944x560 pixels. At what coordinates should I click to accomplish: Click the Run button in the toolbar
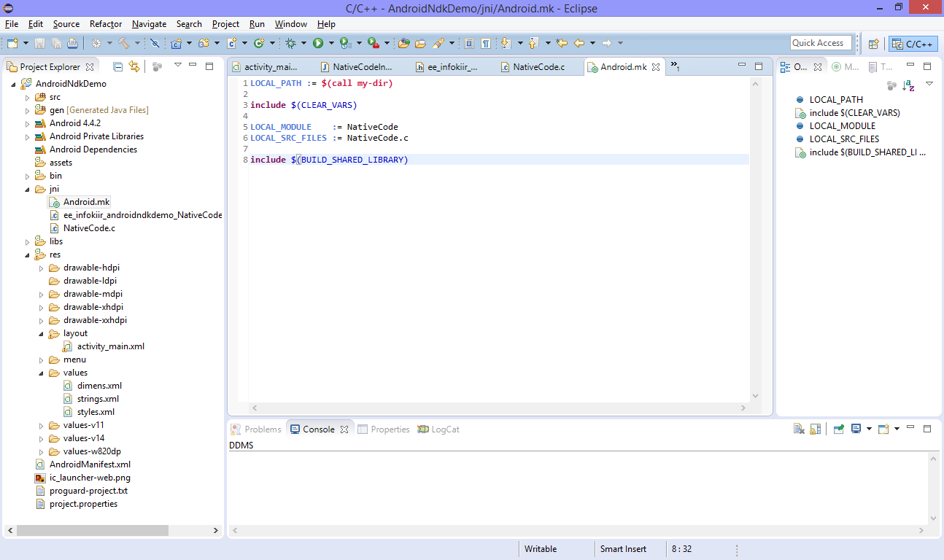click(x=318, y=44)
